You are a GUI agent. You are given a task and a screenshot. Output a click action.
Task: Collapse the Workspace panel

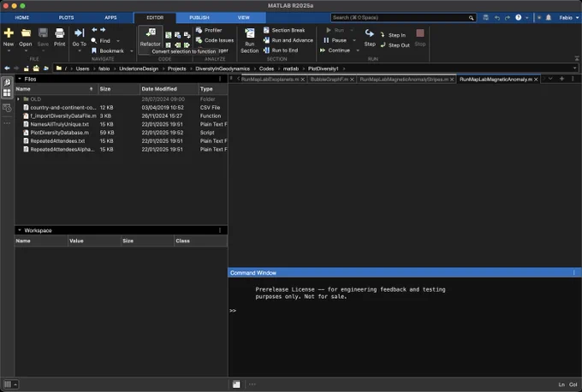[20, 230]
